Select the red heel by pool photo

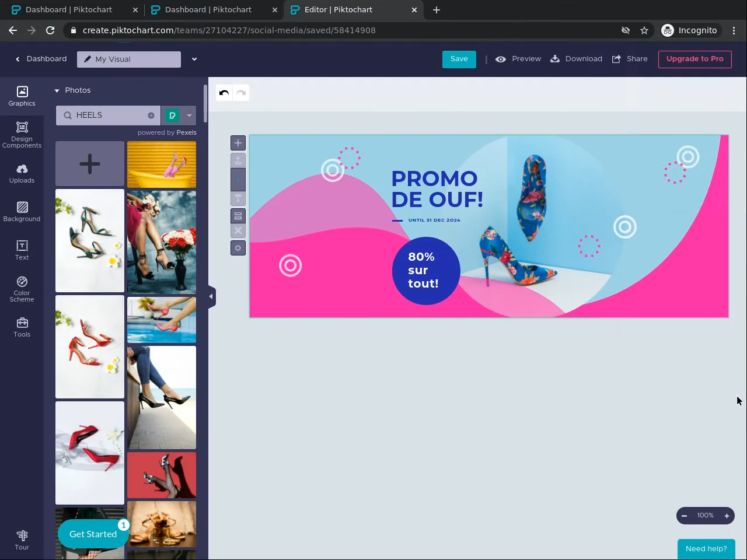(x=162, y=320)
